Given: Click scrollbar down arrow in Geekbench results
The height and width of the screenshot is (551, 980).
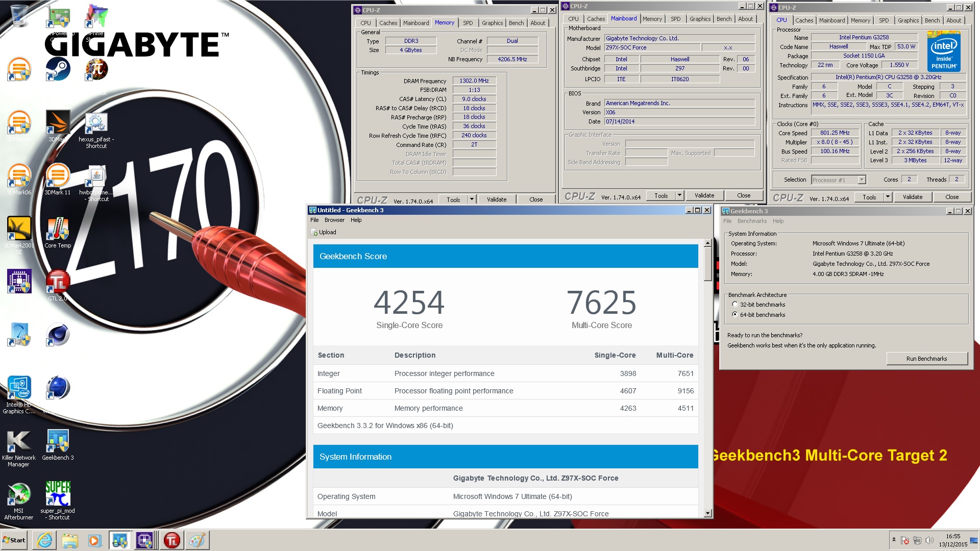Looking at the screenshot, I should coord(707,513).
